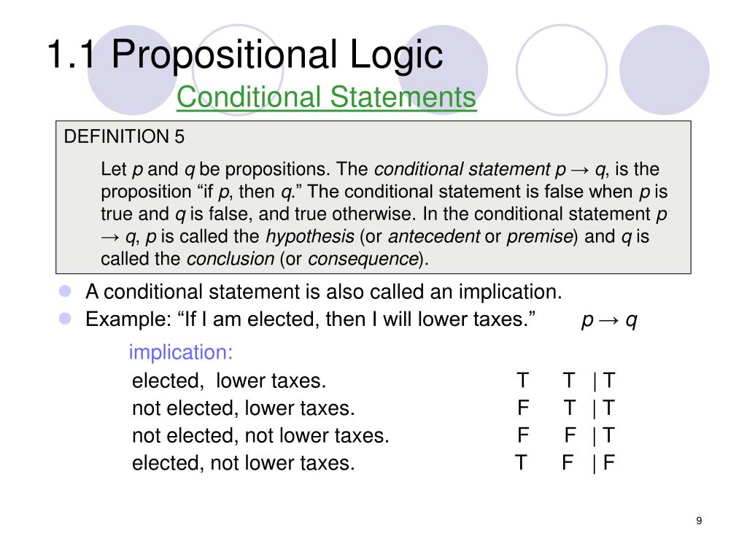The height and width of the screenshot is (560, 747).
Task: Click the Conditional Statements green underlined heading
Action: 326,97
